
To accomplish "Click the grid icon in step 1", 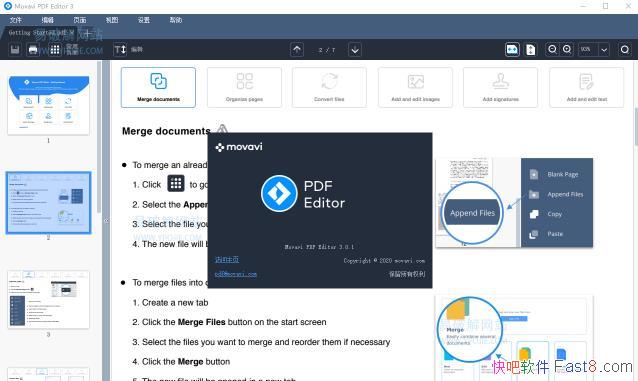I will pos(176,184).
